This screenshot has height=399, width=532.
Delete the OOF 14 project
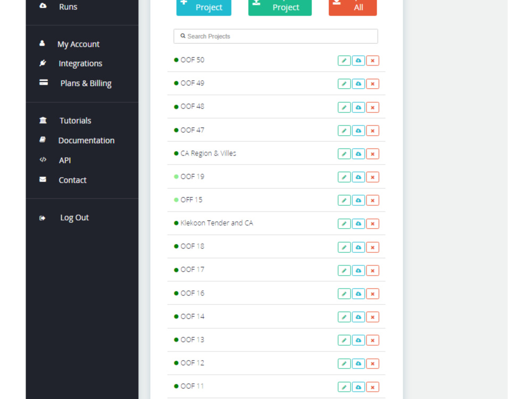[x=372, y=317]
